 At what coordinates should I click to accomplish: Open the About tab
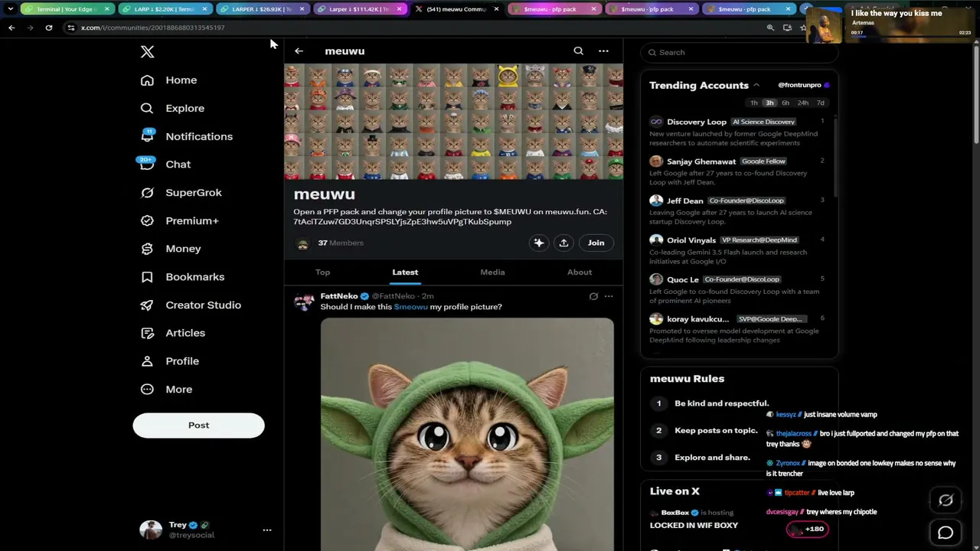point(580,272)
